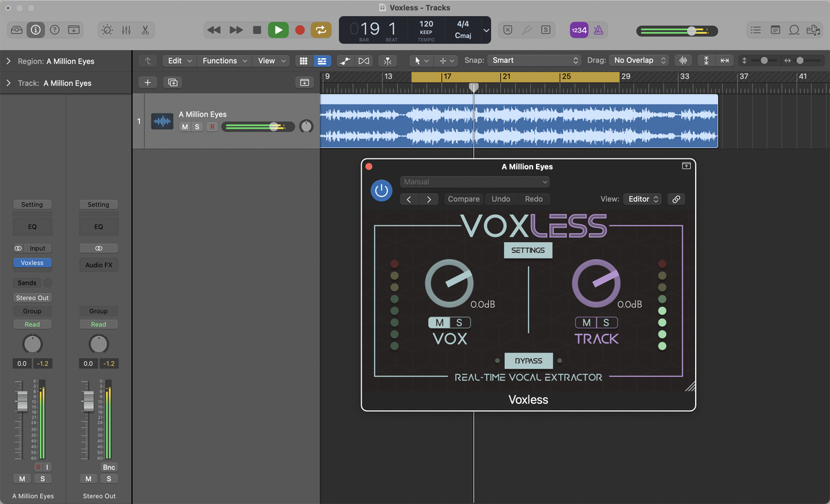Open the Snap Smart dropdown

533,61
